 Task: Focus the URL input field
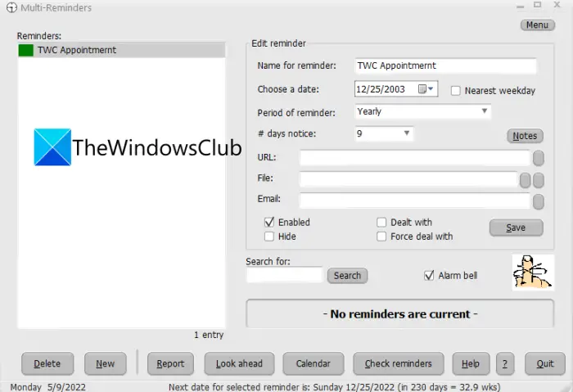(414, 158)
